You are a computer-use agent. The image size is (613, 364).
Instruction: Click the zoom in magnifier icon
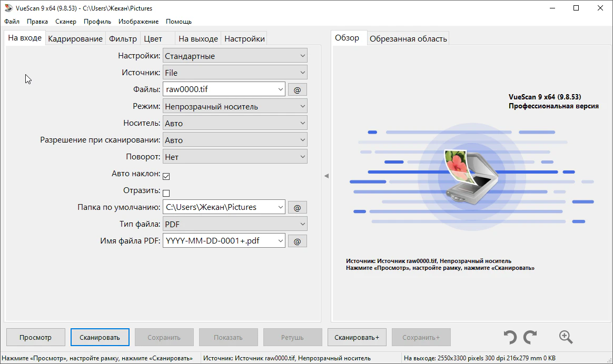pyautogui.click(x=566, y=337)
